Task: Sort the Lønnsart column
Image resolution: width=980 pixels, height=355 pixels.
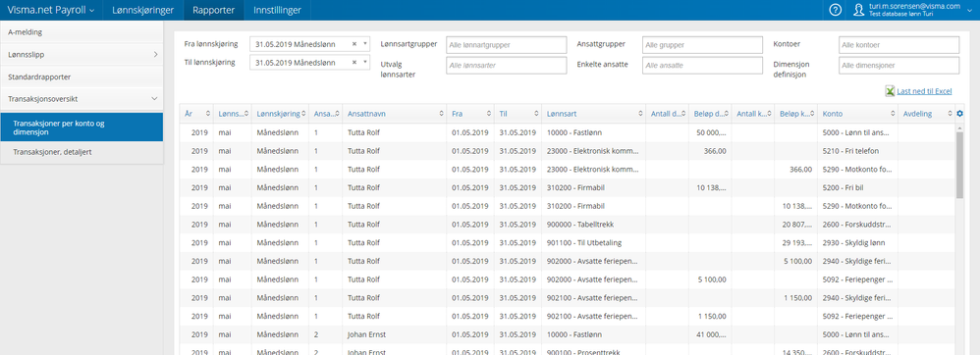Action: 640,114
